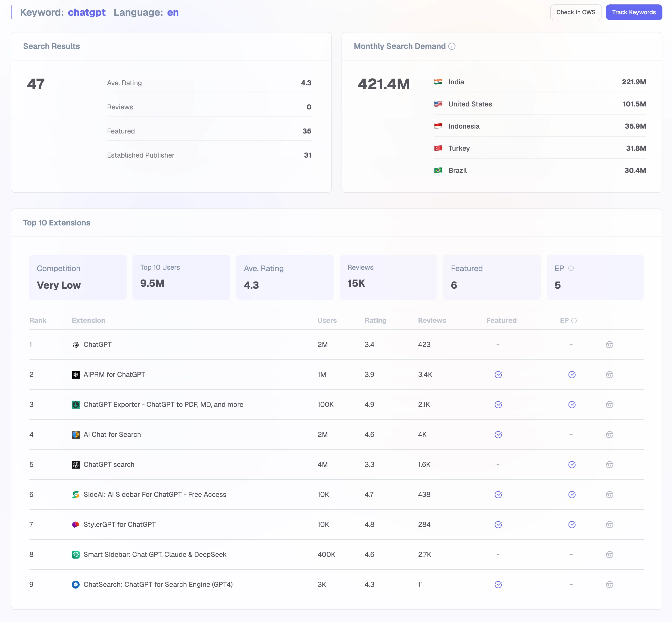Click the Featured checkmark in the ChatSearch row
672x622 pixels.
(x=498, y=585)
